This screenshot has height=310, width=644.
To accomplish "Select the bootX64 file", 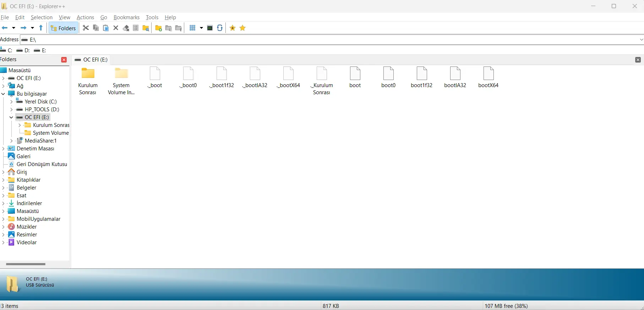I will tap(489, 77).
